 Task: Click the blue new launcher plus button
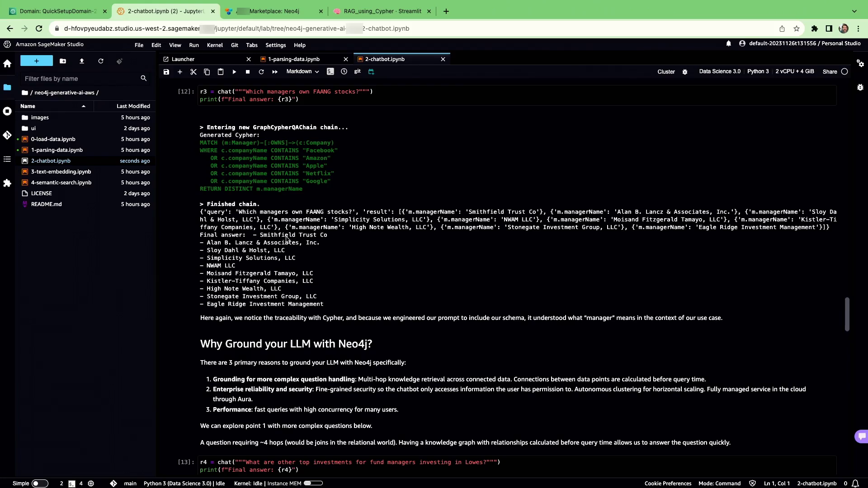click(x=37, y=61)
